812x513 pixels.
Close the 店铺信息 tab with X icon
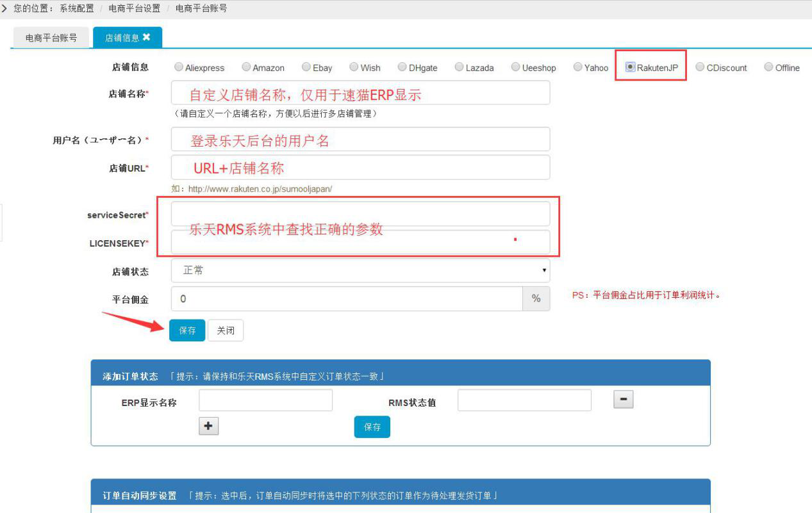click(147, 37)
